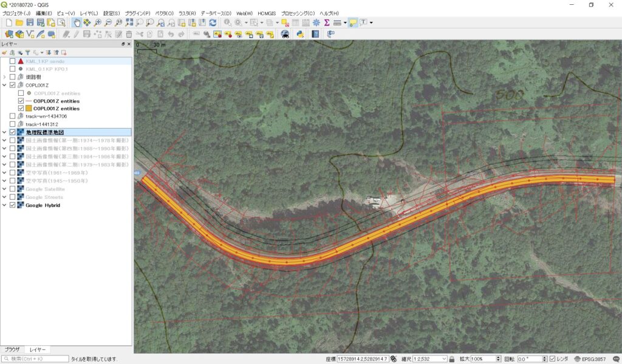This screenshot has width=622, height=364.
Task: Collapse the C0PL001Z layer group
Action: (5, 86)
